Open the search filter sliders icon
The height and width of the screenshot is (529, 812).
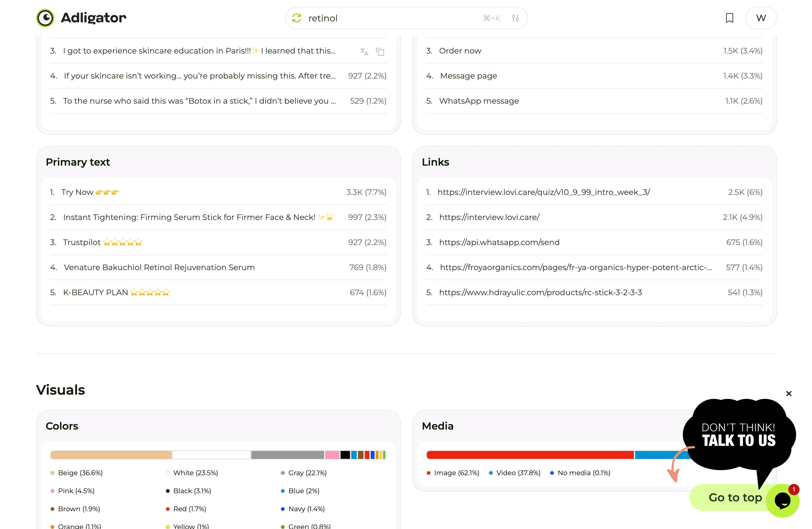pyautogui.click(x=515, y=18)
